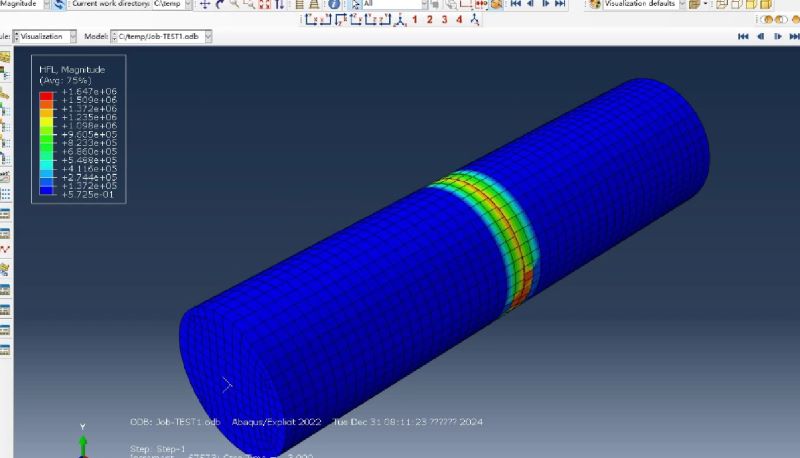
Task: Set render style to wireframe
Action: tap(721, 4)
